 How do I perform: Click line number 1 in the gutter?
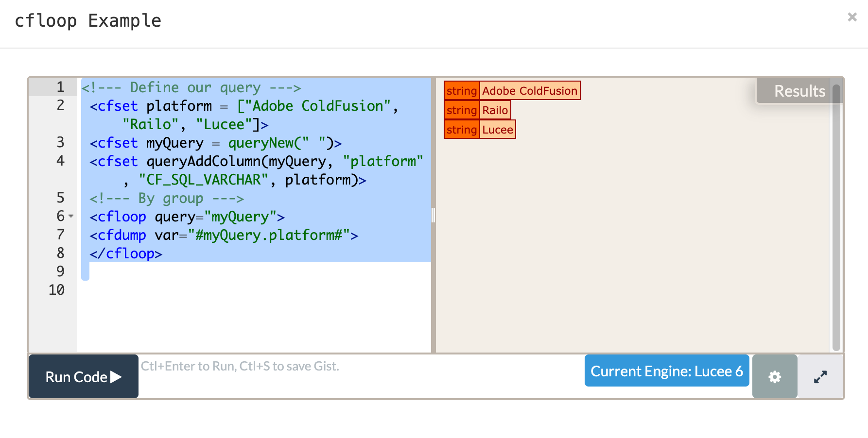pos(60,87)
